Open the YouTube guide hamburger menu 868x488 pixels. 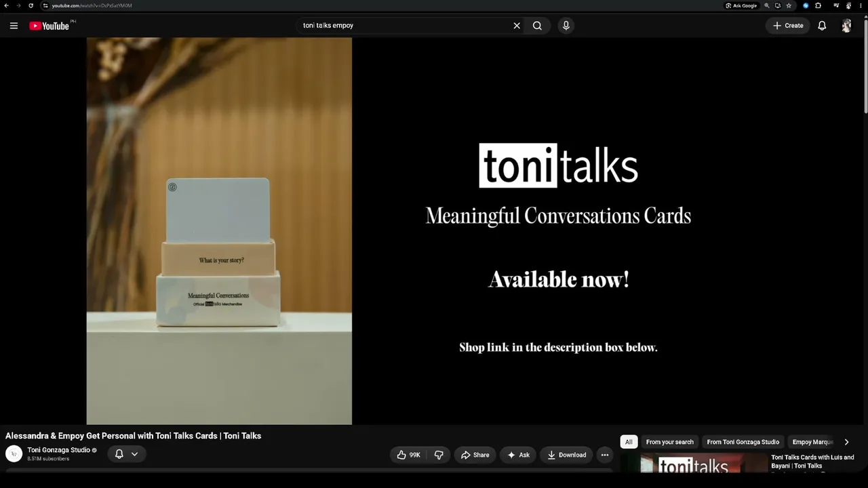click(x=14, y=26)
